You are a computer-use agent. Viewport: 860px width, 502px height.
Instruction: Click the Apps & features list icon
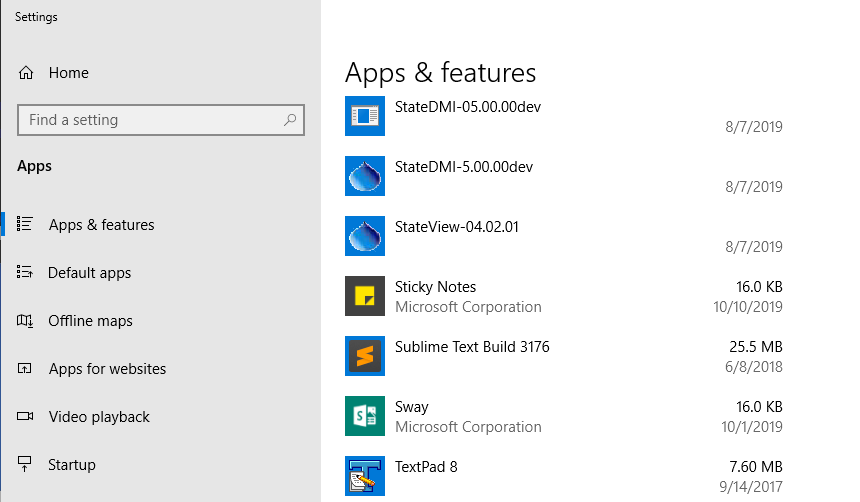click(25, 224)
